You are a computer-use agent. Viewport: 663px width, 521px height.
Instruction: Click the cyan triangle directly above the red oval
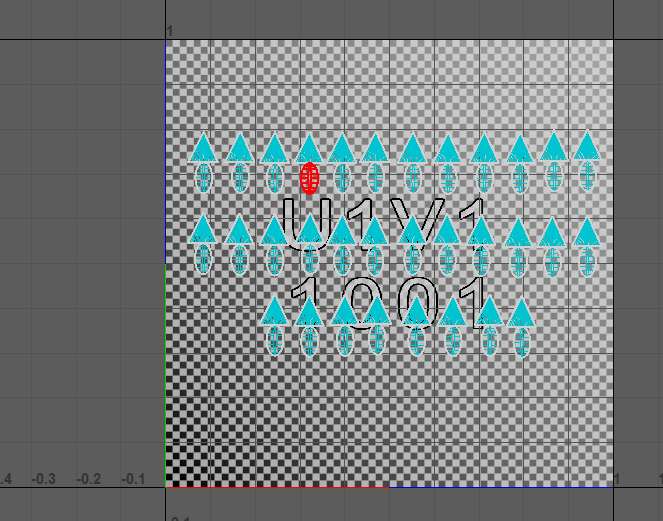310,149
